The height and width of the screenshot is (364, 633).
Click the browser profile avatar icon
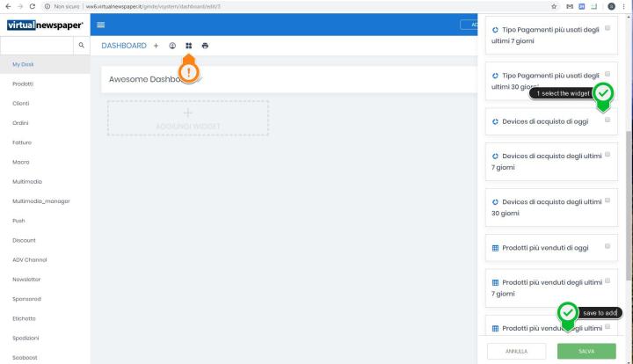[612, 6]
